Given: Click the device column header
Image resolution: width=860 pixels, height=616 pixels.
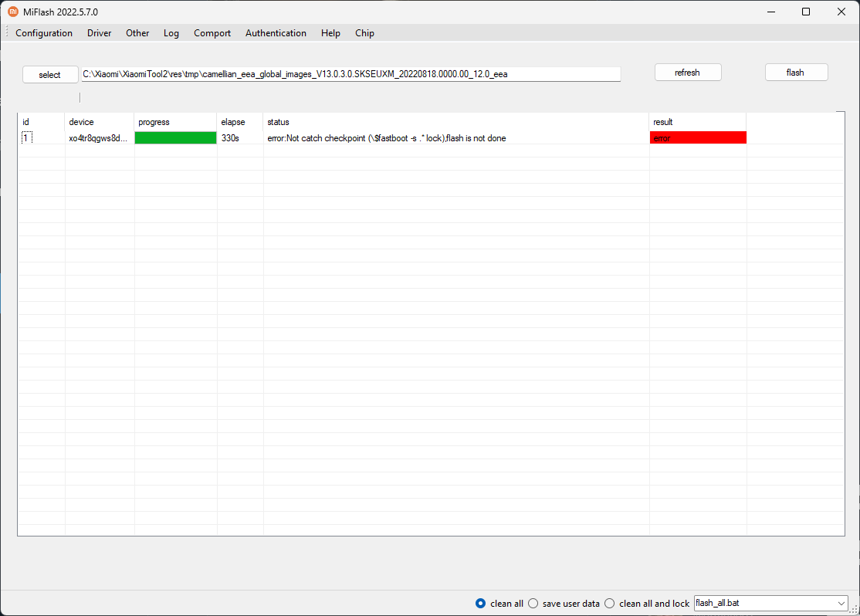Looking at the screenshot, I should pos(100,122).
